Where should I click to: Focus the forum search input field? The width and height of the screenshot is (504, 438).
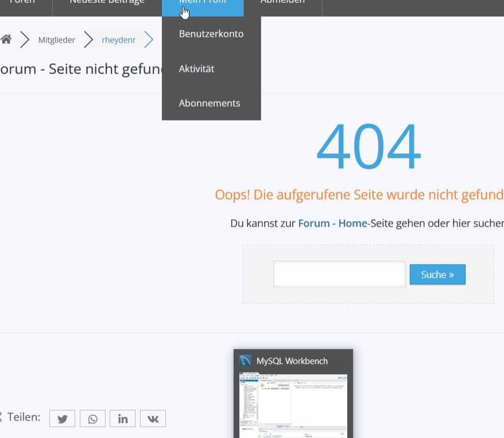[339, 274]
